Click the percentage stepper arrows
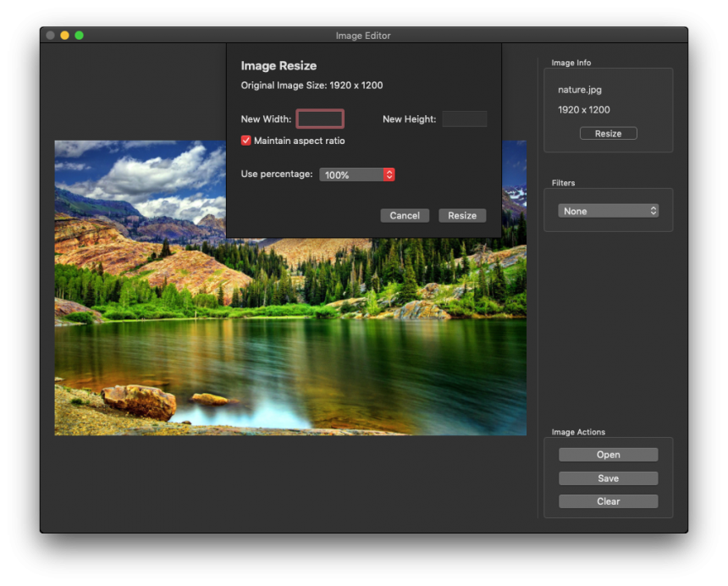The width and height of the screenshot is (728, 586). pos(389,174)
